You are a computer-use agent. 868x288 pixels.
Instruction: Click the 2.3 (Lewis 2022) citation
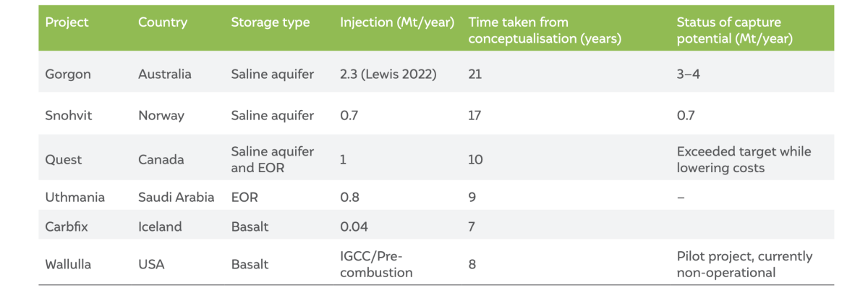coord(388,75)
